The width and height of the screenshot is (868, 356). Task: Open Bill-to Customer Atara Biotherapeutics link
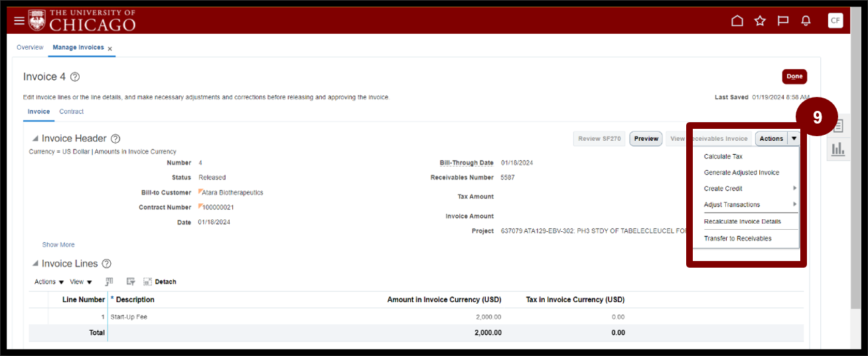click(232, 193)
